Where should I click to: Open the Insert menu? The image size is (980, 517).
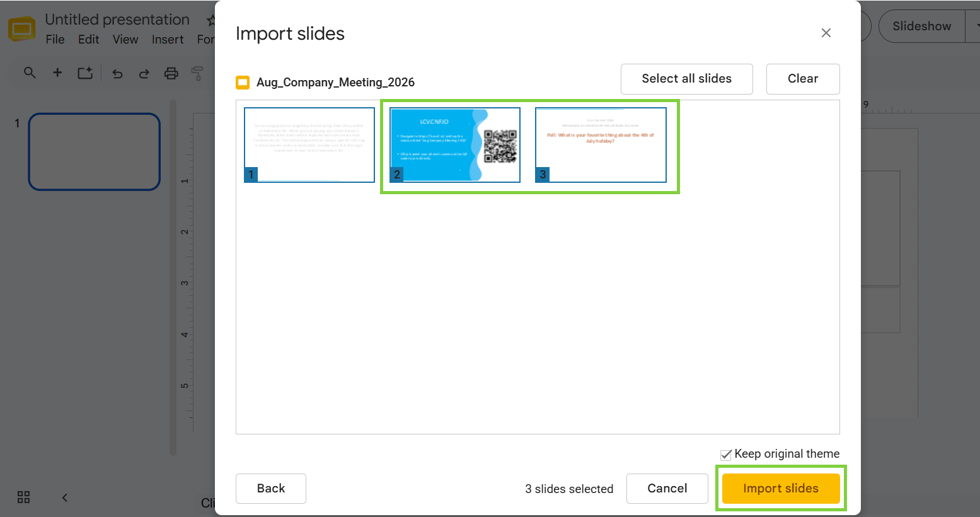[x=168, y=40]
